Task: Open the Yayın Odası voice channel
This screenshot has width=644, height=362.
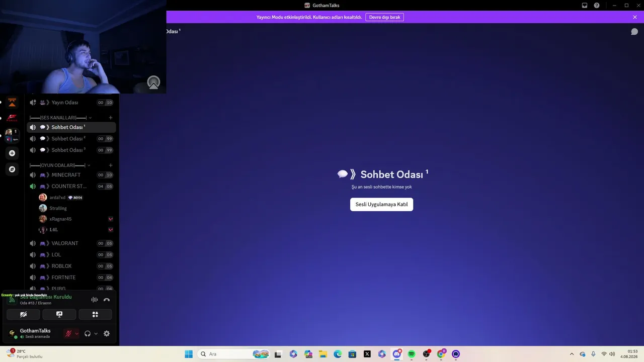Action: click(71, 103)
